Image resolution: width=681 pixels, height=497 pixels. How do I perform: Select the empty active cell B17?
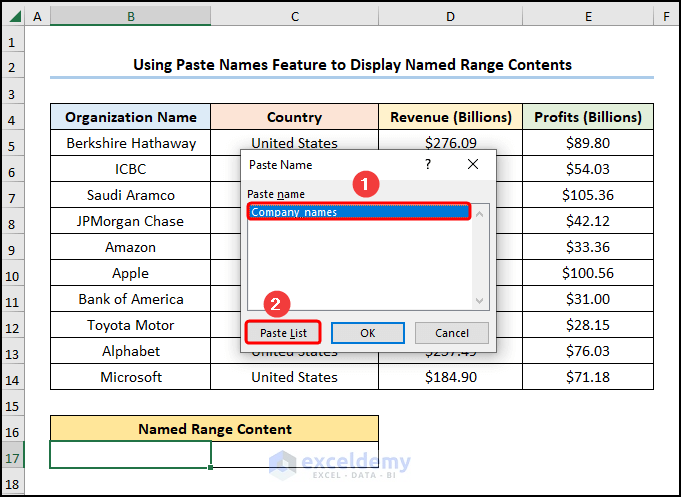pos(130,455)
